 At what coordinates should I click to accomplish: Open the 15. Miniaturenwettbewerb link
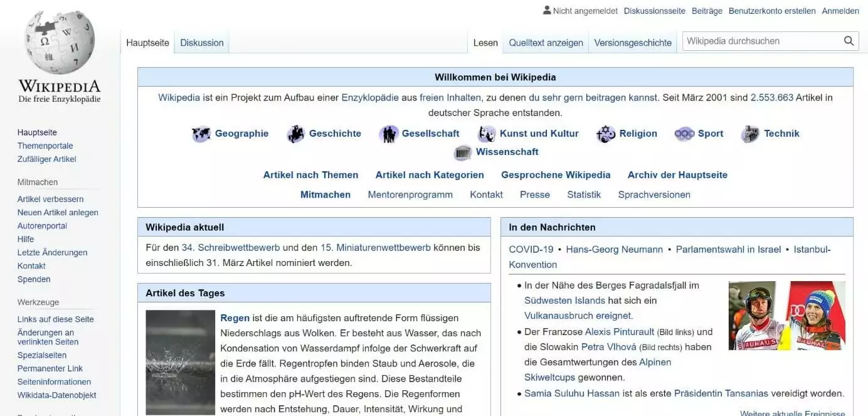pyautogui.click(x=376, y=248)
